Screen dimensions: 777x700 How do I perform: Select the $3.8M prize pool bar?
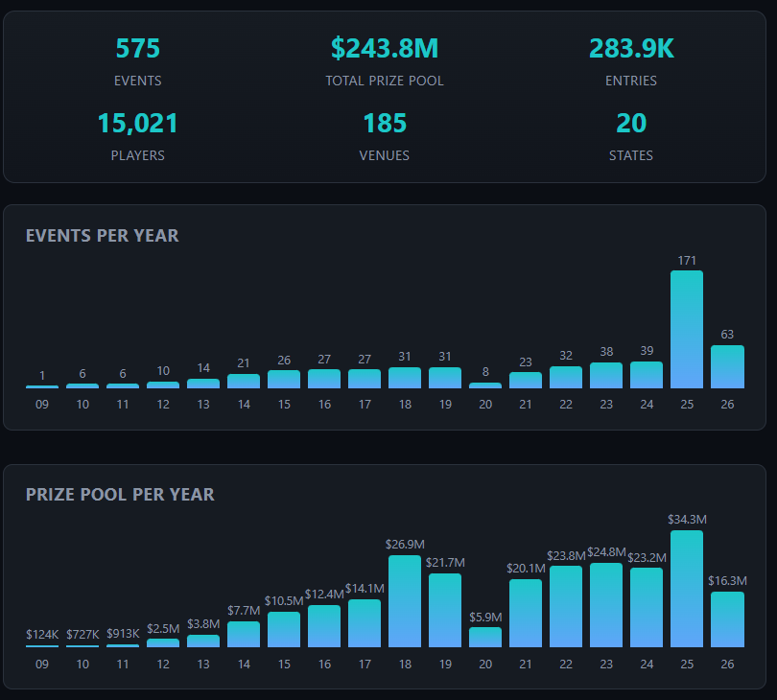tap(203, 642)
